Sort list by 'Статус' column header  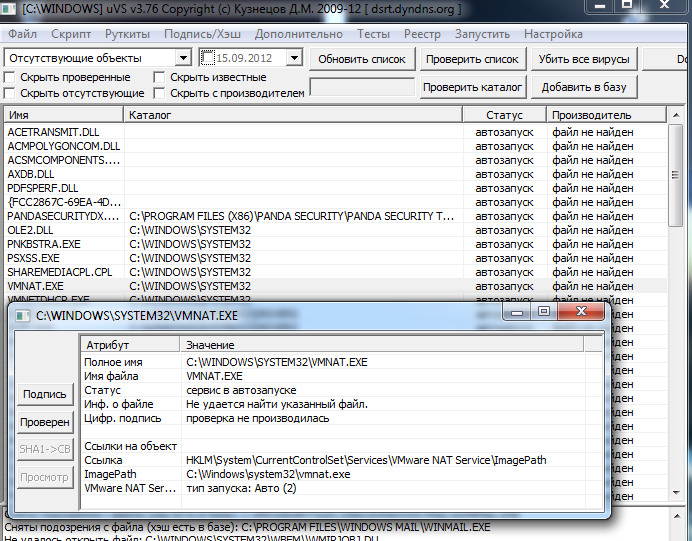[x=504, y=115]
